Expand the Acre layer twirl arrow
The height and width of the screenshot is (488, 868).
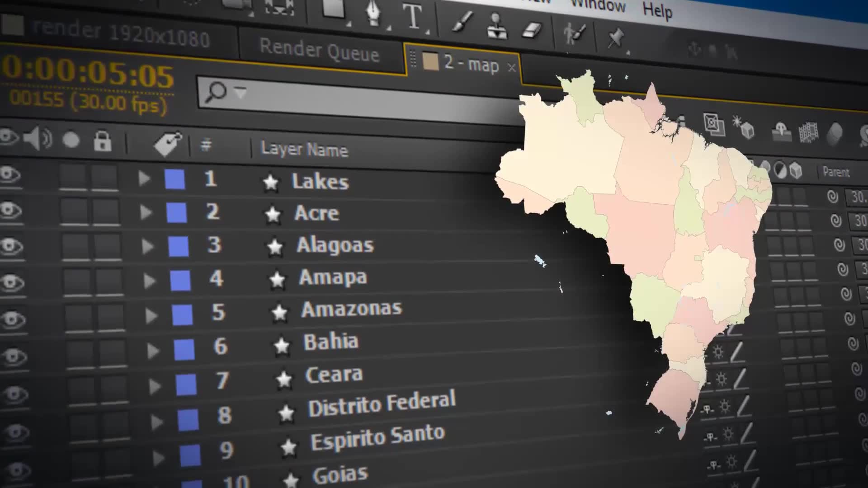click(146, 212)
